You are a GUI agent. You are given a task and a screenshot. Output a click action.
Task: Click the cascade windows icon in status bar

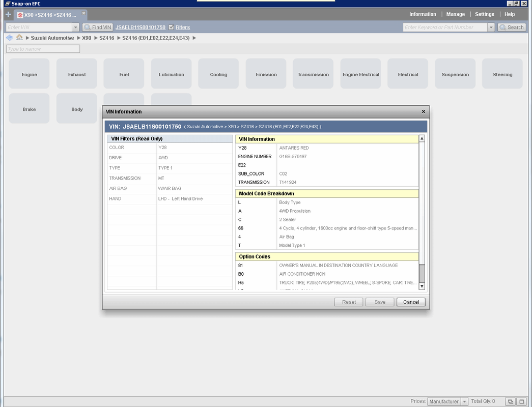pyautogui.click(x=510, y=401)
